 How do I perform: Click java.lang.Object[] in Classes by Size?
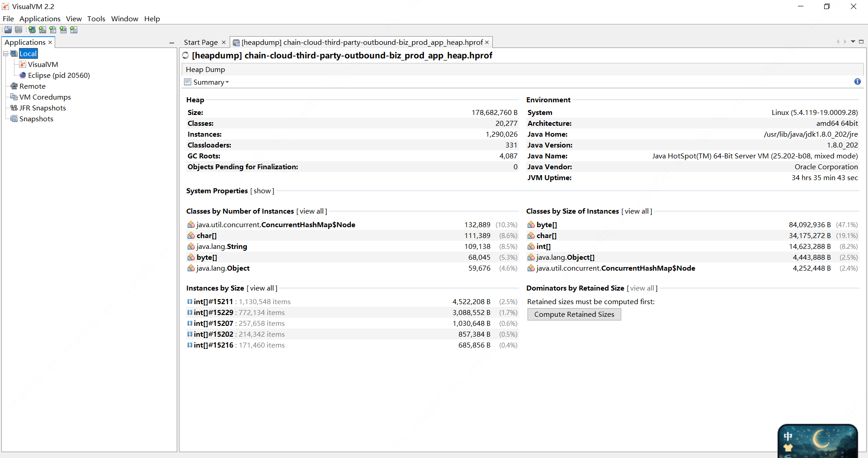click(x=565, y=257)
